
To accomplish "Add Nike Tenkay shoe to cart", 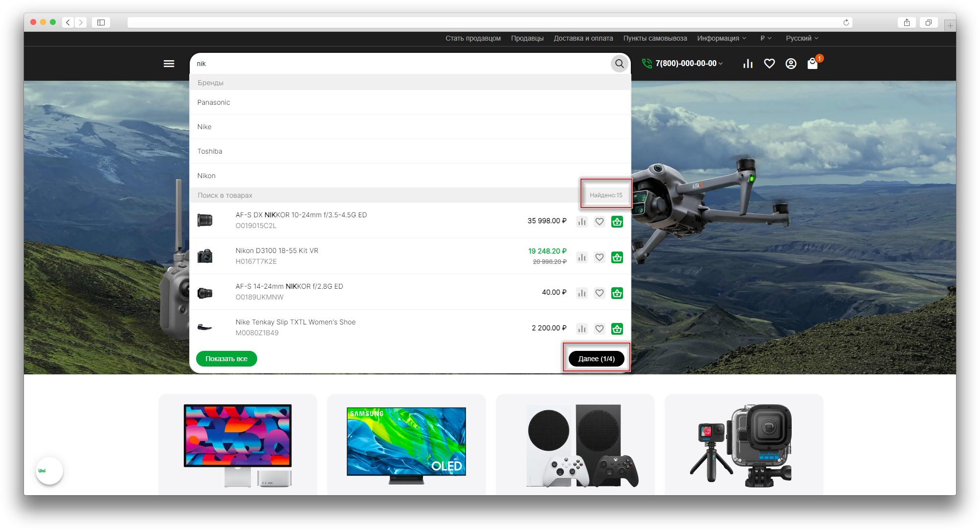I will click(x=617, y=329).
